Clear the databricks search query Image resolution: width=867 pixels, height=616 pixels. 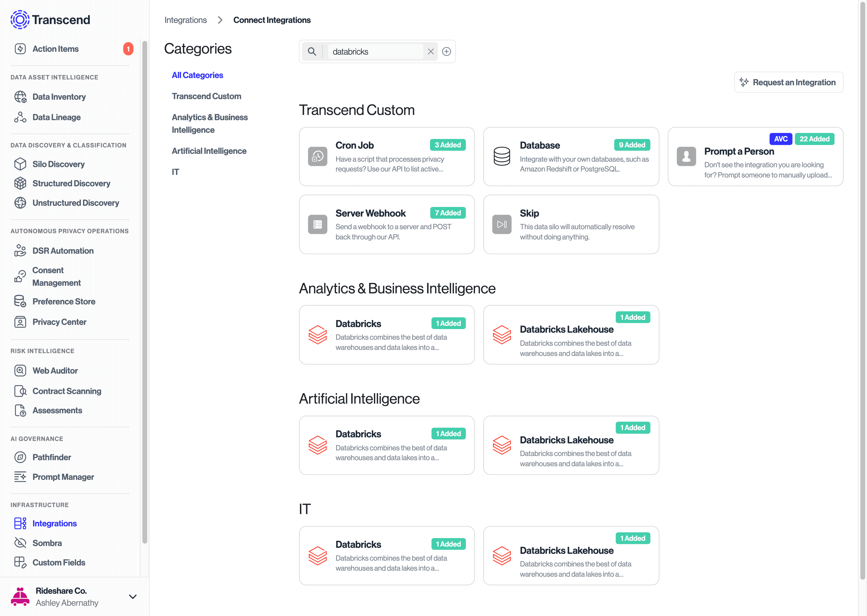click(431, 51)
